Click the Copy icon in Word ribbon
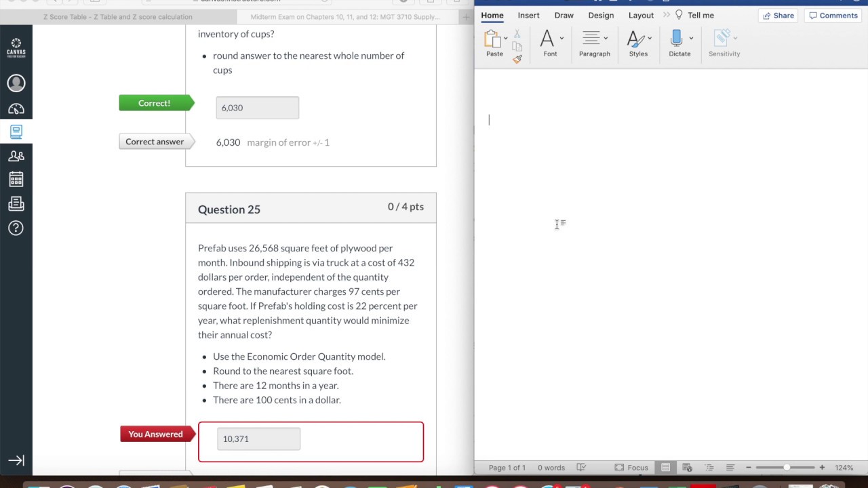868x488 pixels. 517,46
